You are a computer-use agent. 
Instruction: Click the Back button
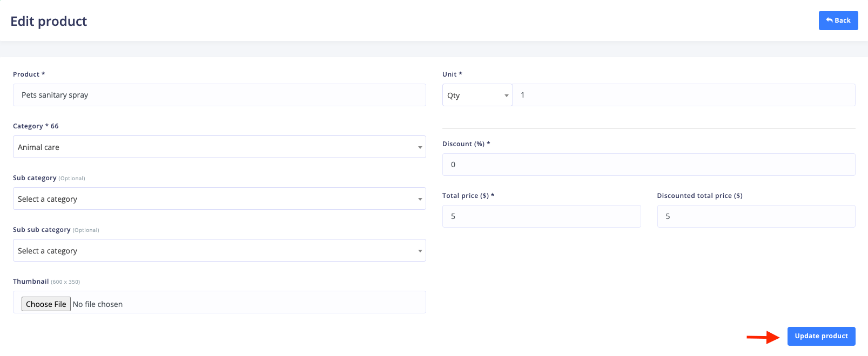pyautogui.click(x=838, y=20)
